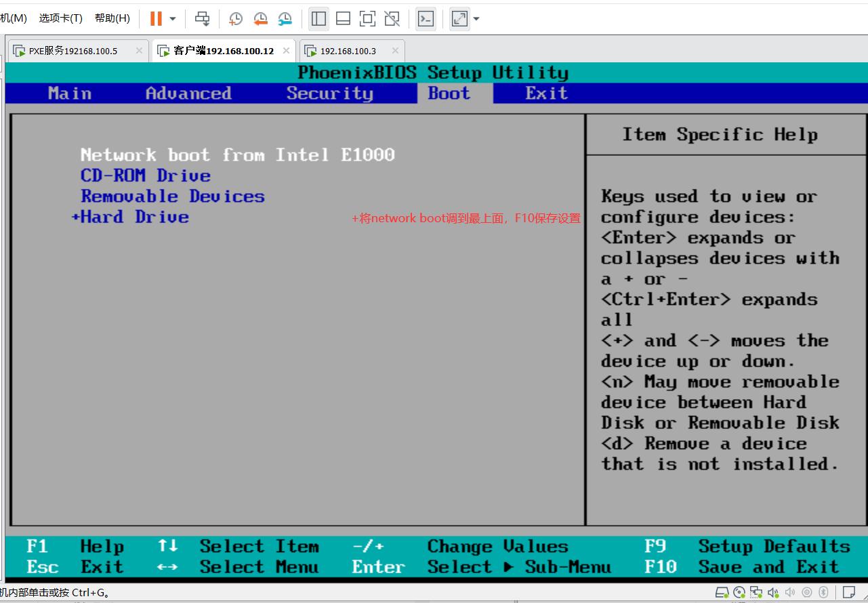Open the dropdown arrow beside the pause button
This screenshot has width=868, height=603.
click(172, 19)
